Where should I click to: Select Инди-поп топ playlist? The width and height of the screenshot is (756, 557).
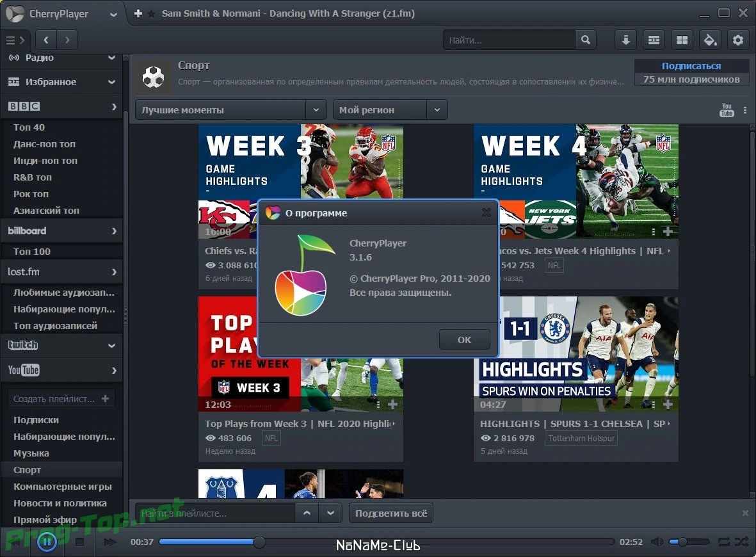pos(45,161)
